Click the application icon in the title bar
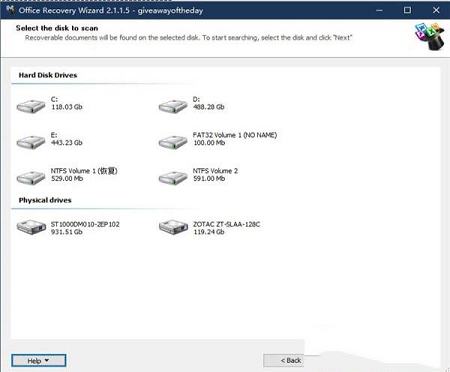 [x=10, y=10]
